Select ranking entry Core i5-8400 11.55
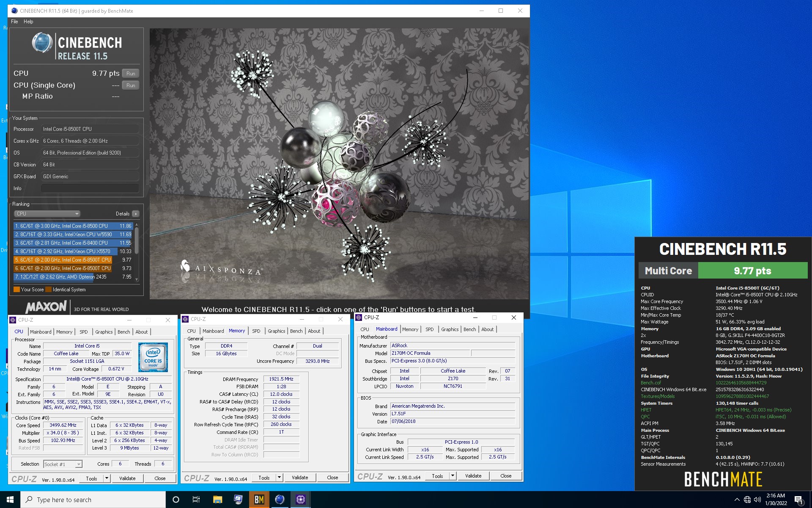Viewport: 812px width, 508px height. 73,243
